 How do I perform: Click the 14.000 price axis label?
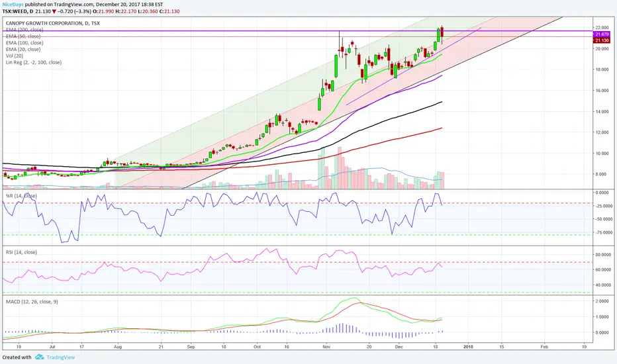(602, 111)
